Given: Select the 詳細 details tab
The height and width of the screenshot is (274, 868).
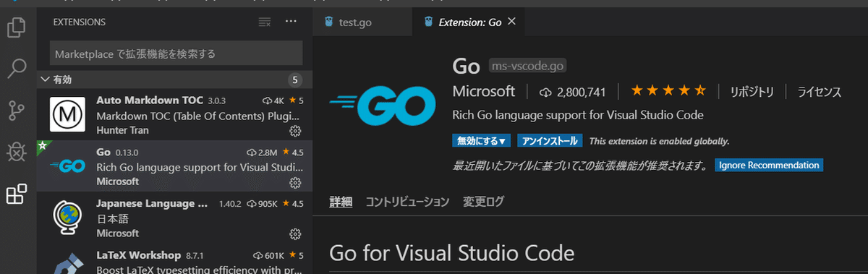Looking at the screenshot, I should 340,201.
